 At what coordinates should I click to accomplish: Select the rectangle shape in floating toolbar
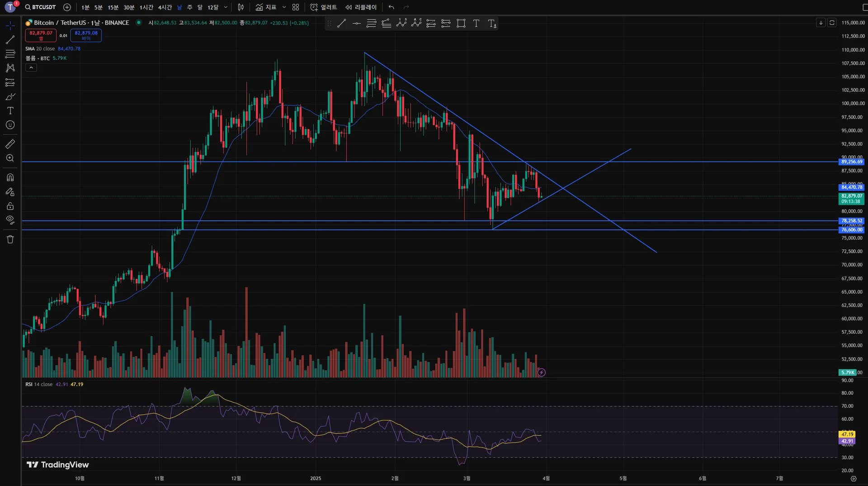[x=461, y=24]
